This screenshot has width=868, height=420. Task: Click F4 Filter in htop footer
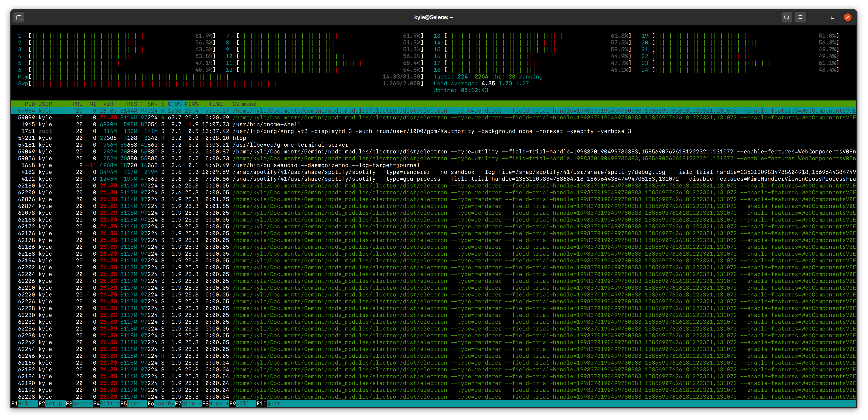107,404
